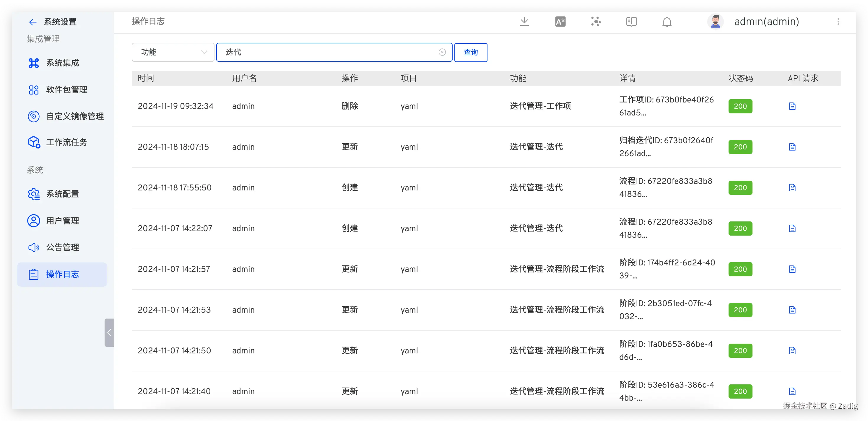Expand the 功能 filter dropdown
This screenshot has width=868, height=421.
coord(173,52)
